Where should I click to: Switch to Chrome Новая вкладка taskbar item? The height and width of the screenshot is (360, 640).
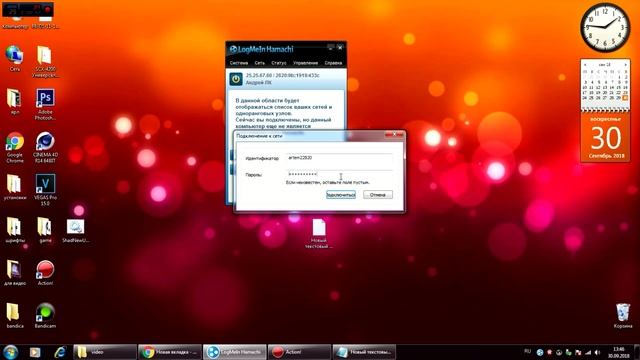pos(170,352)
